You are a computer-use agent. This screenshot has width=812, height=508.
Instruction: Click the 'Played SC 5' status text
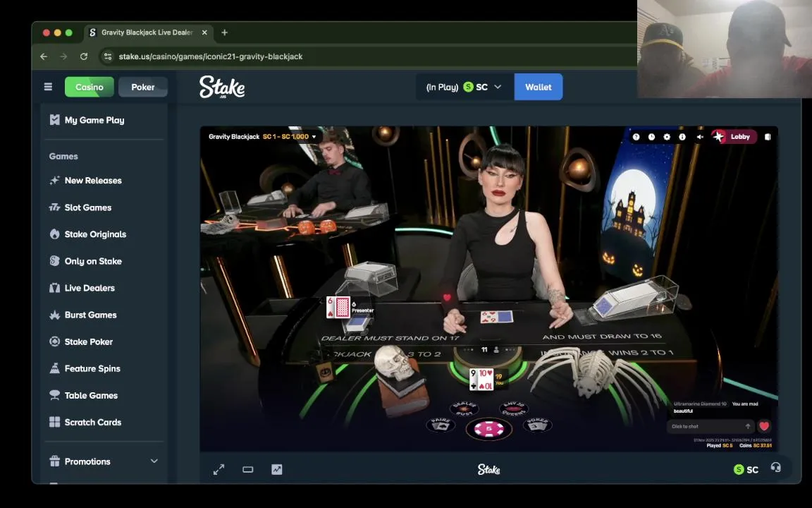(x=720, y=446)
